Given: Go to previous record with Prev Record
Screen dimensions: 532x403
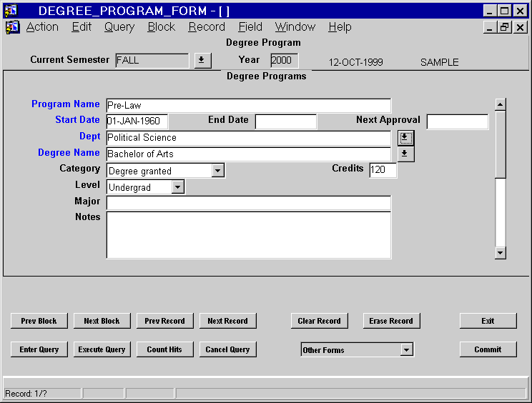Looking at the screenshot, I should click(165, 321).
